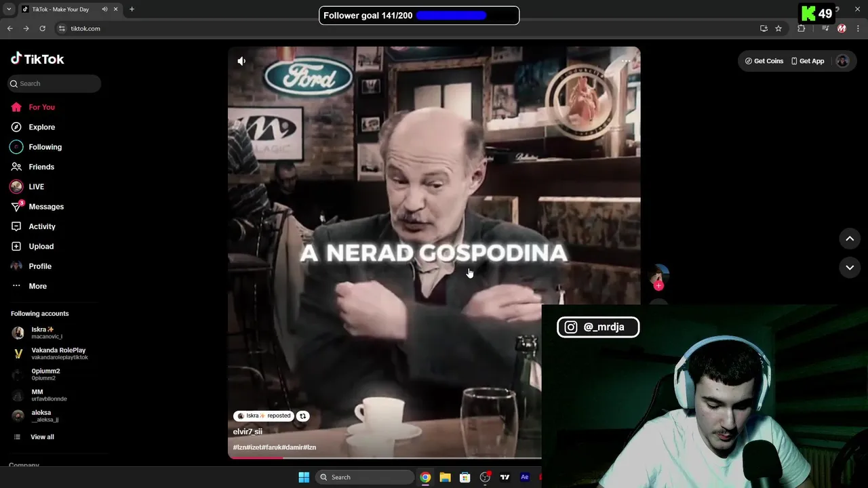Click the repost arrows icon

point(302,416)
